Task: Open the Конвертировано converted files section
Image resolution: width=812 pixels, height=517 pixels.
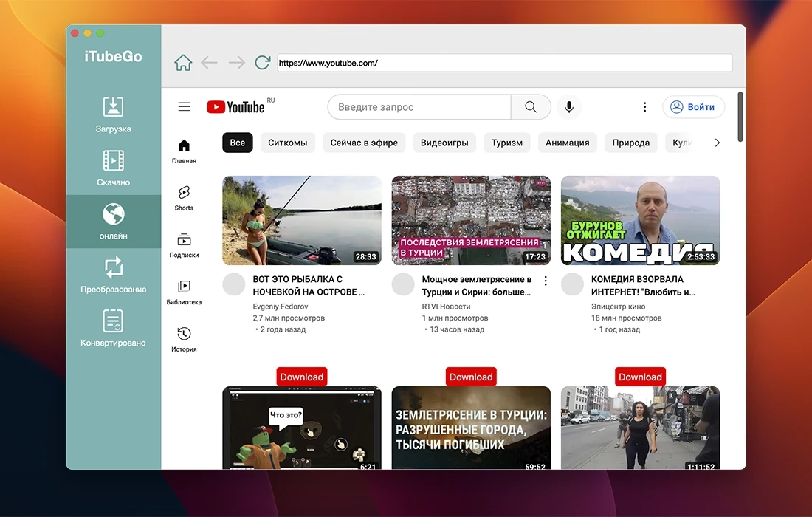Action: click(113, 328)
